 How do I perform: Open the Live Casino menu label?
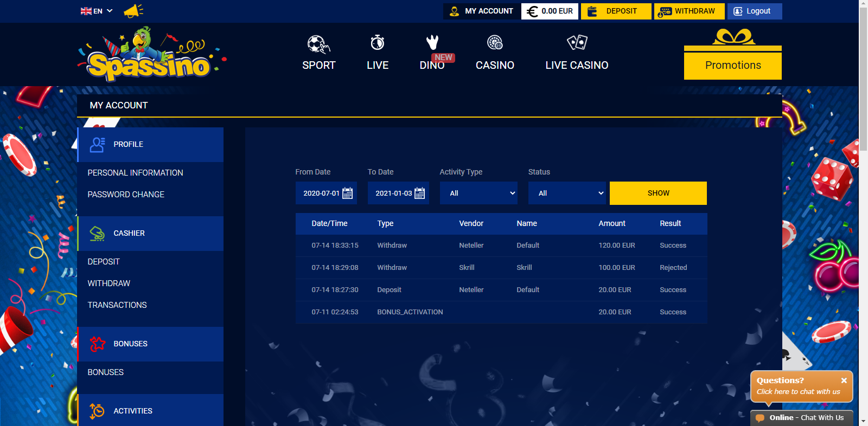pyautogui.click(x=577, y=66)
